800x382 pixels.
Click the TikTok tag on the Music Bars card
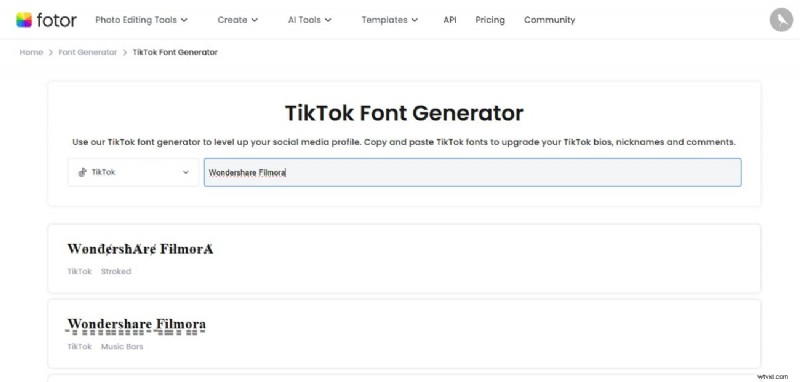[80, 346]
